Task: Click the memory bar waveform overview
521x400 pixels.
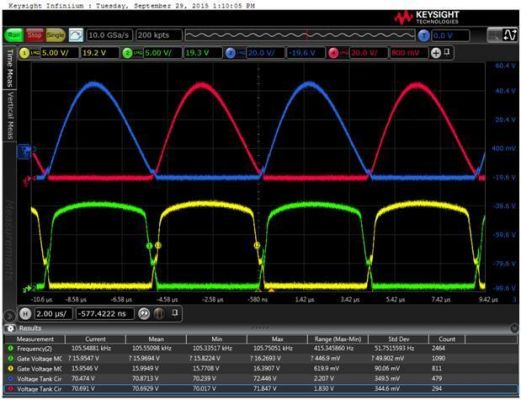Action: [300, 35]
